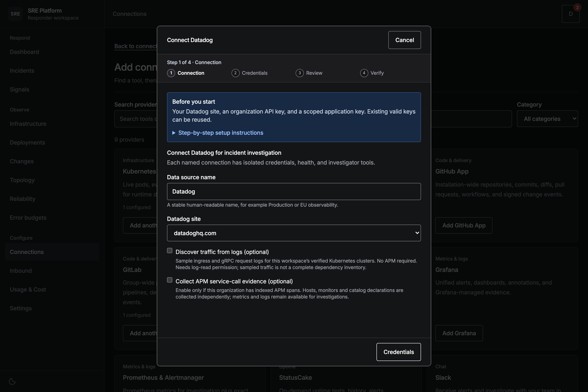The width and height of the screenshot is (588, 392).
Task: Toggle the dark mode moon icon
Action: tap(12, 381)
